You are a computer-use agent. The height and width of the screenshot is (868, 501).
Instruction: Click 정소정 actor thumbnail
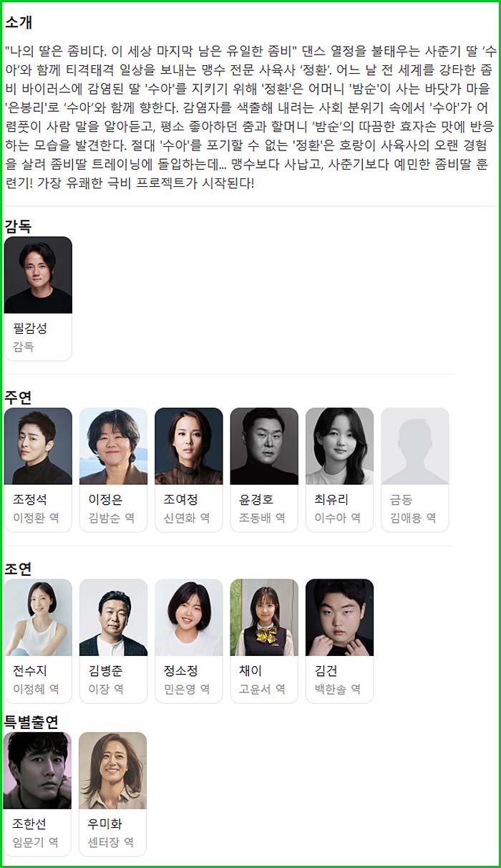tap(189, 617)
